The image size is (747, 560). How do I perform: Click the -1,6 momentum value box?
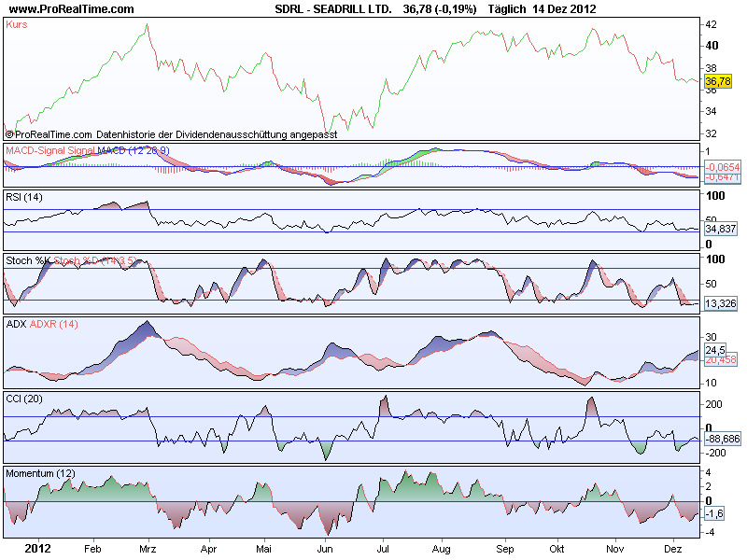[714, 514]
